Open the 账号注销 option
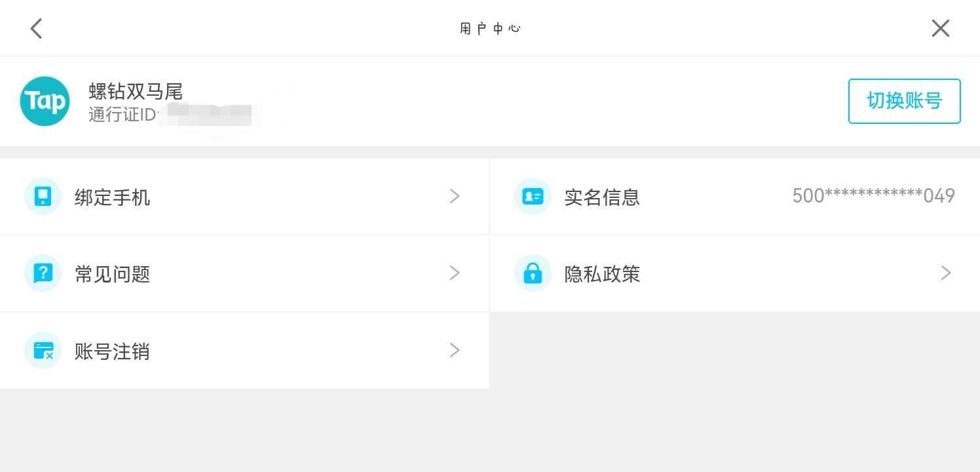Screen dimensions: 980x472 coord(244,351)
